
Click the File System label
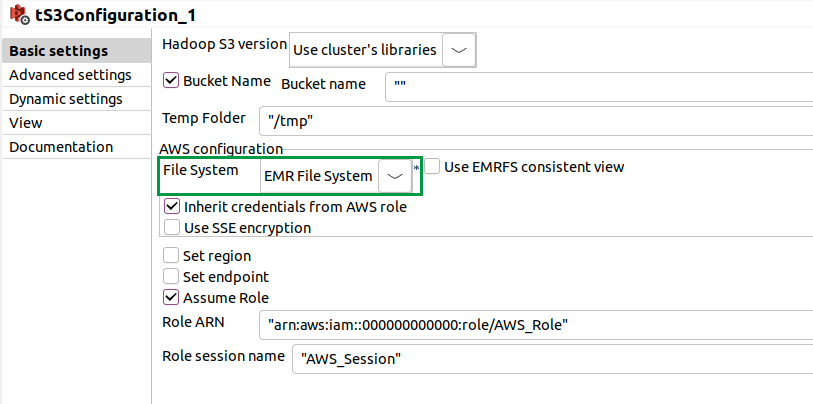tap(201, 170)
